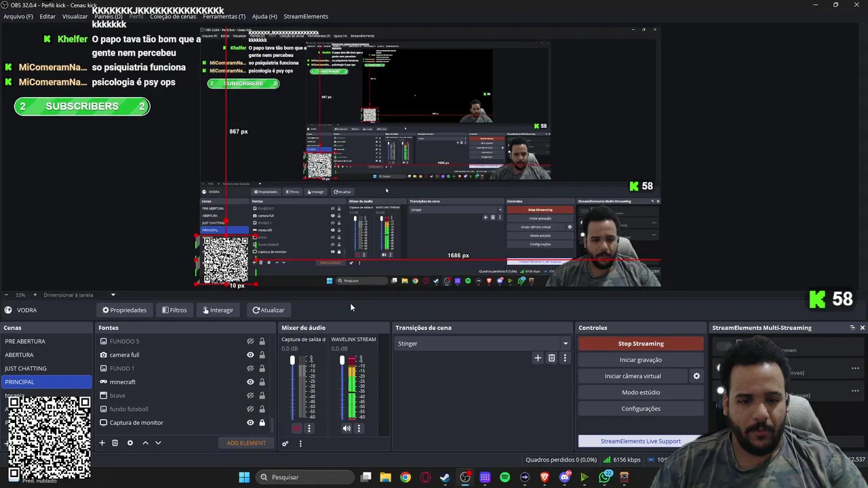Enable Modo estúdio

(641, 392)
